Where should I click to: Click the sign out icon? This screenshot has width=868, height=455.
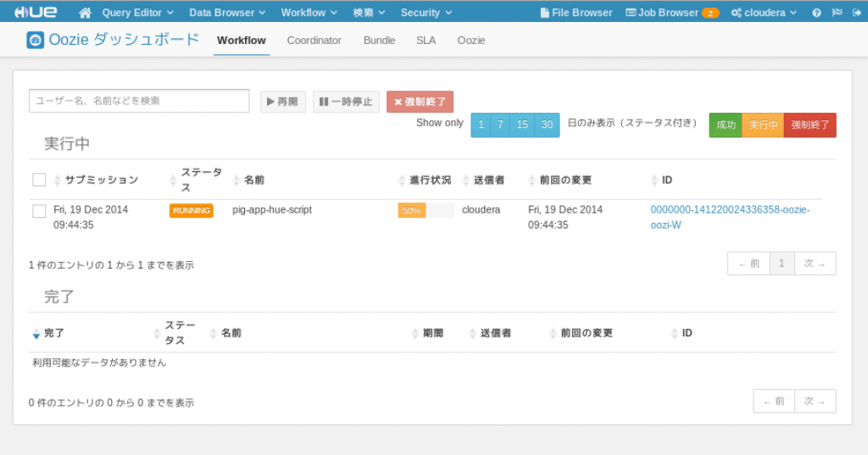857,12
